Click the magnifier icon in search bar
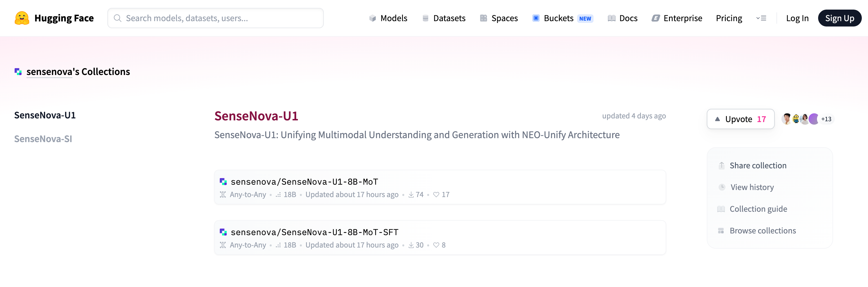 coord(117,18)
